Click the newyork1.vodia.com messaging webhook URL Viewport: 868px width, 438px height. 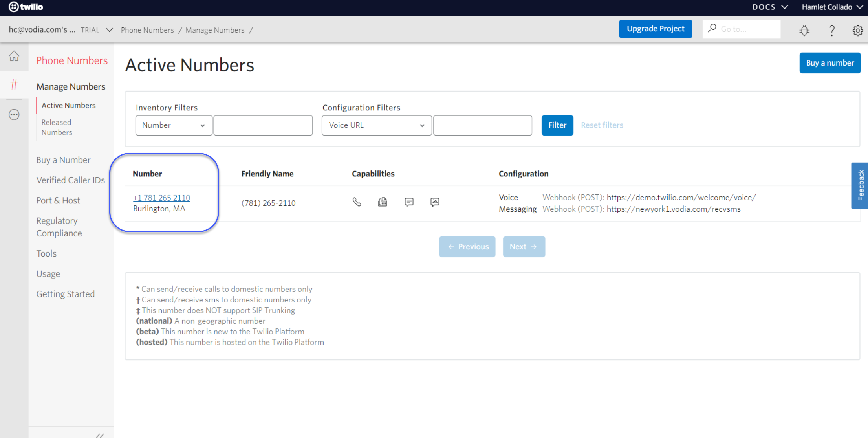tap(674, 209)
